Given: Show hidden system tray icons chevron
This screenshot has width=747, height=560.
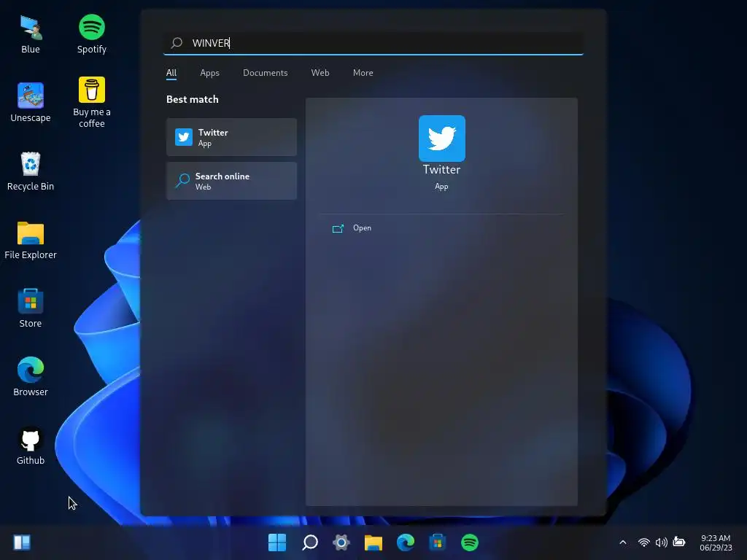Looking at the screenshot, I should tap(623, 542).
